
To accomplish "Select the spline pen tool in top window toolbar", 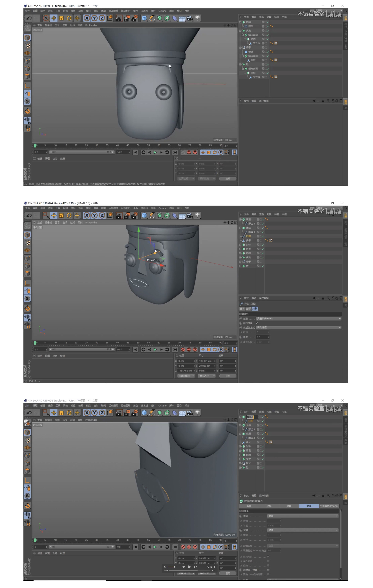I will tap(152, 18).
